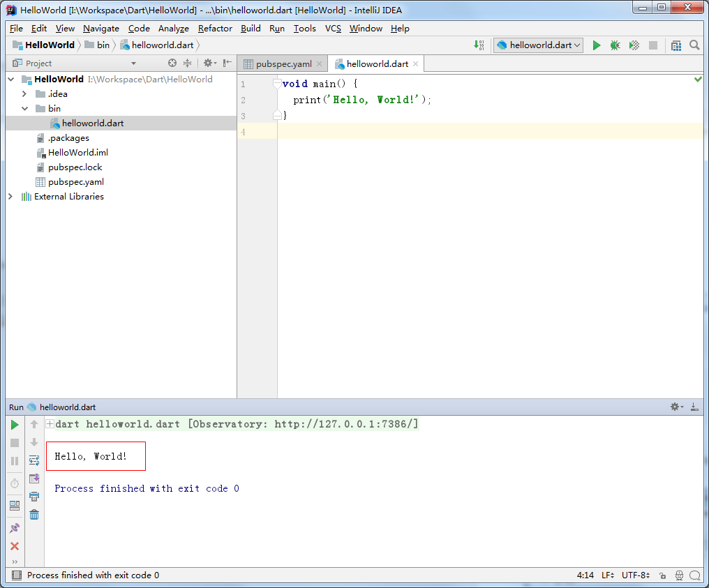Open Project panel settings gear
Screen dimensions: 709x588
coord(209,63)
